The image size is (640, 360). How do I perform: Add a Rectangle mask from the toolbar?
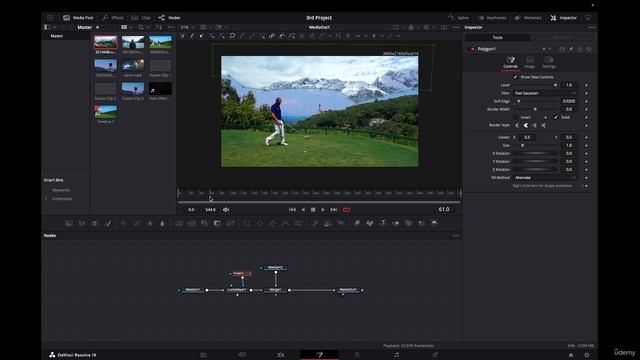(x=247, y=223)
